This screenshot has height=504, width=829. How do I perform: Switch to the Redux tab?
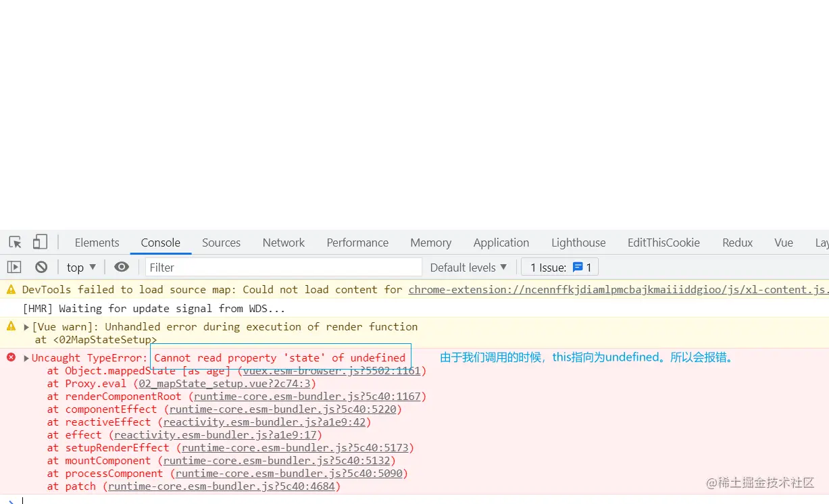pyautogui.click(x=737, y=243)
